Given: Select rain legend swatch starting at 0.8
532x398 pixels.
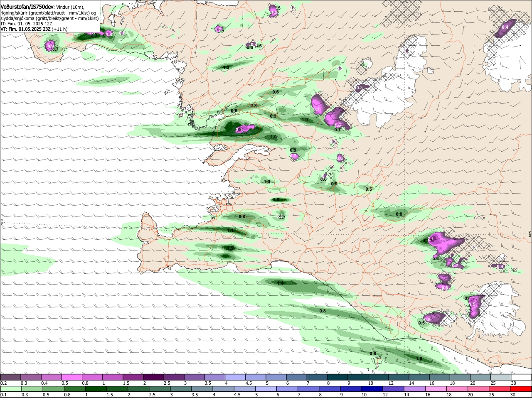Looking at the screenshot, I should point(74,389).
